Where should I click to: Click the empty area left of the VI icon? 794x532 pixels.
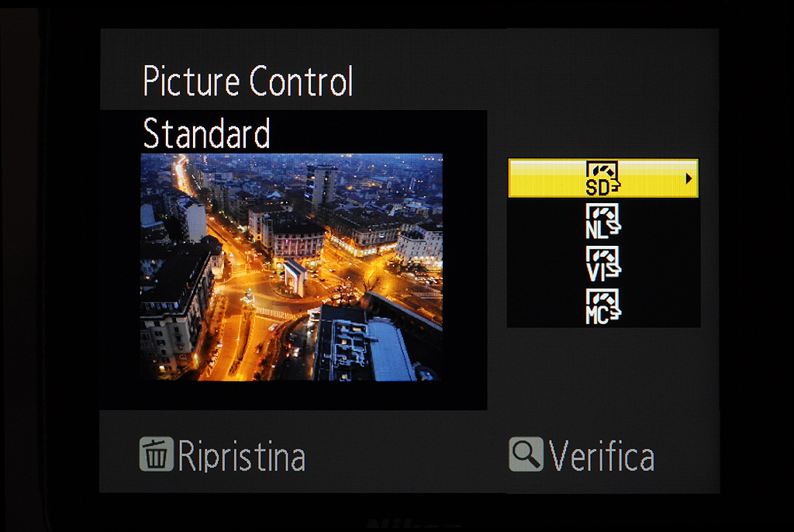[547, 264]
